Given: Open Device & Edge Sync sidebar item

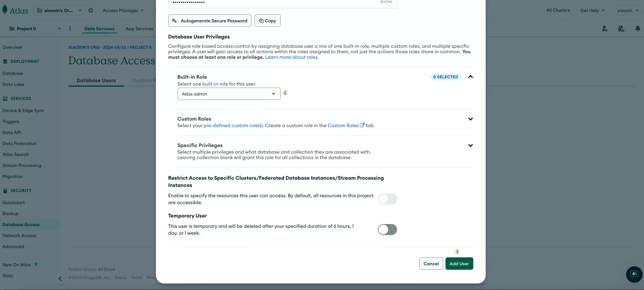Looking at the screenshot, I should pos(23,110).
